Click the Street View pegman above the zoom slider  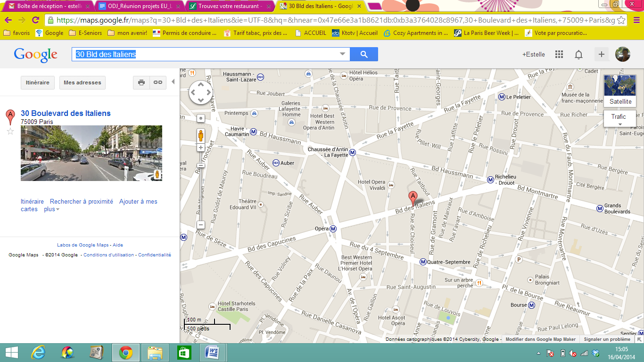(201, 136)
